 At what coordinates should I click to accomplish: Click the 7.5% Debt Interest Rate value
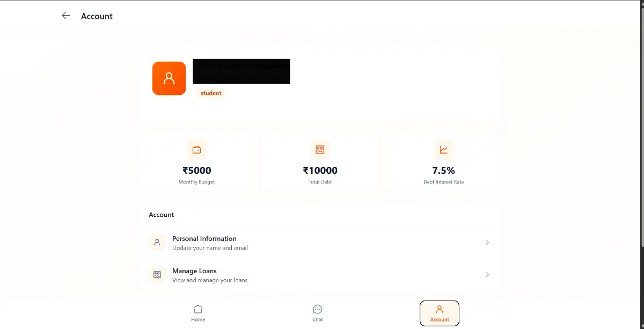click(x=443, y=170)
